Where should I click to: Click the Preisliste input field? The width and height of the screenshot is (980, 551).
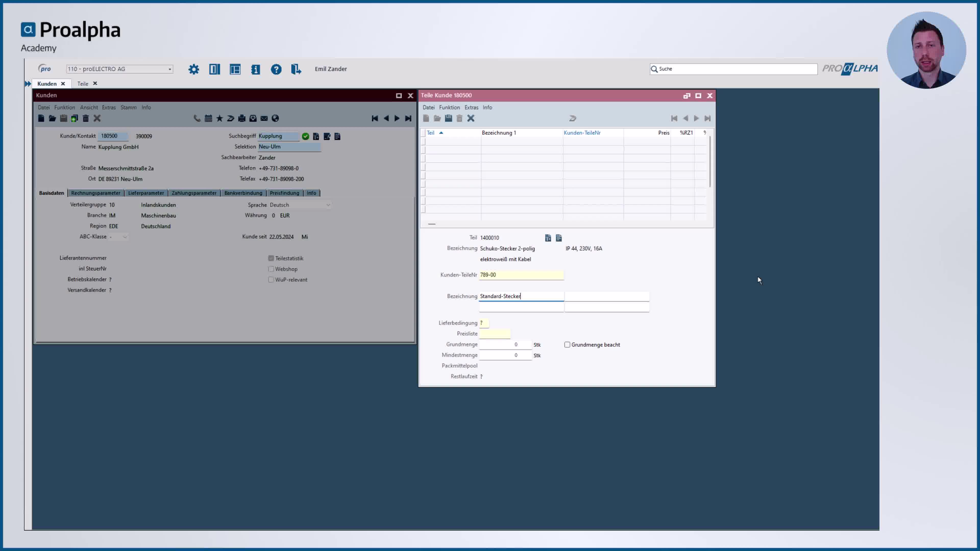pos(495,333)
